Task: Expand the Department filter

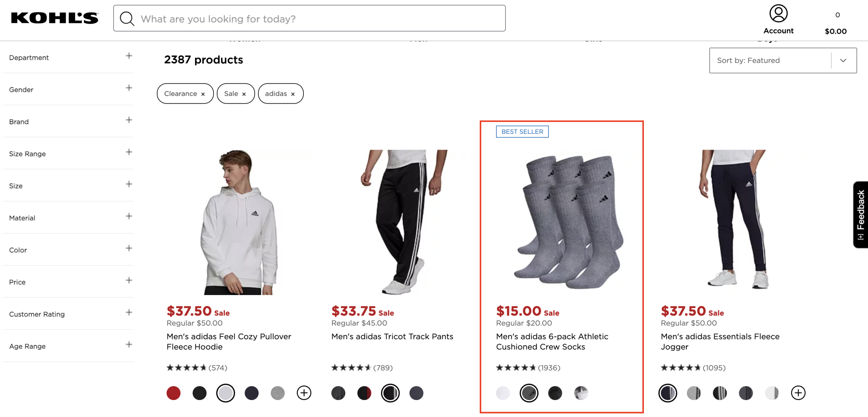Action: click(129, 56)
